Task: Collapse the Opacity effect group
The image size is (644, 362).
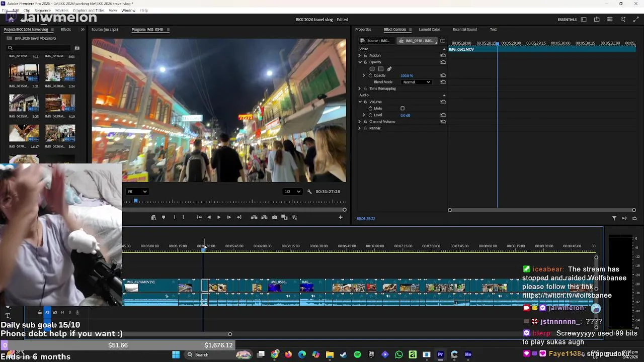Action: [360, 62]
